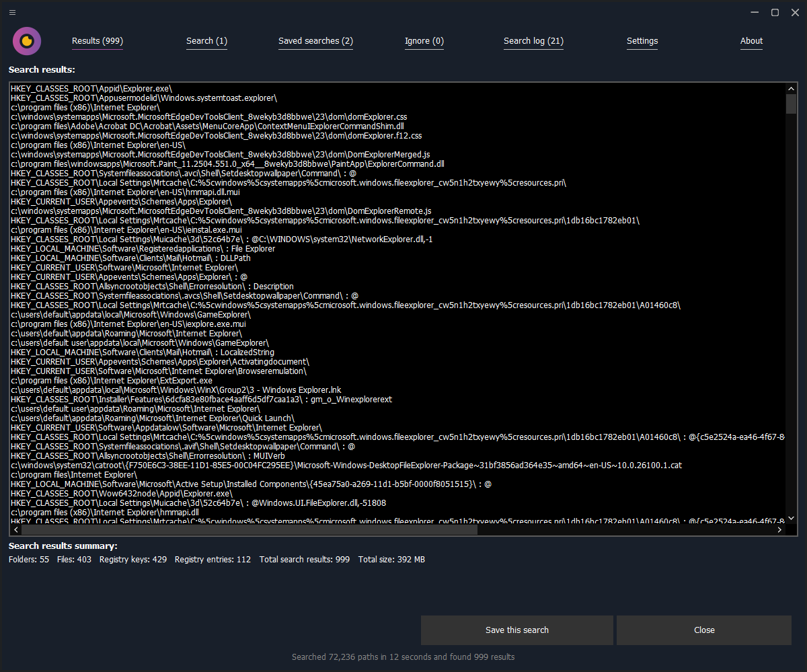This screenshot has height=672, width=807.
Task: Select the DesktopFileExplorer-Package .cat row
Action: 397,465
